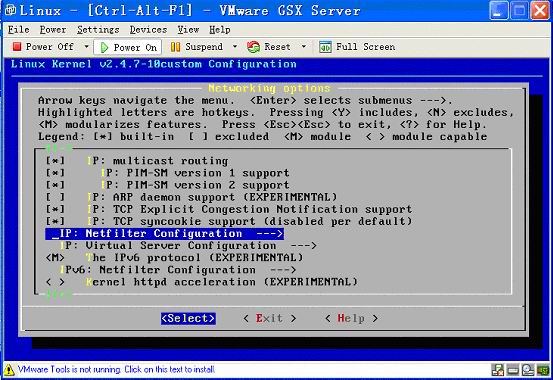Click the network adapter status bar icon
The image size is (553, 380).
pyautogui.click(x=543, y=370)
